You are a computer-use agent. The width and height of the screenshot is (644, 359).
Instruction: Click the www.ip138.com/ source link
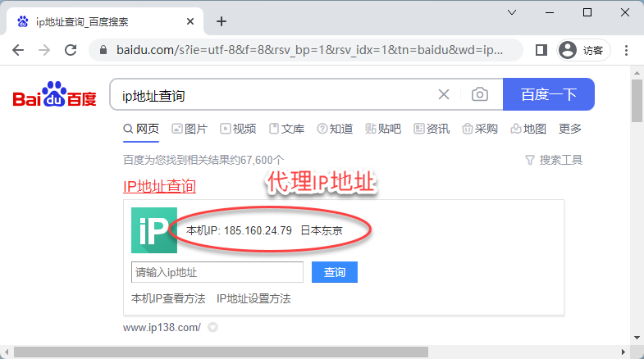point(162,327)
